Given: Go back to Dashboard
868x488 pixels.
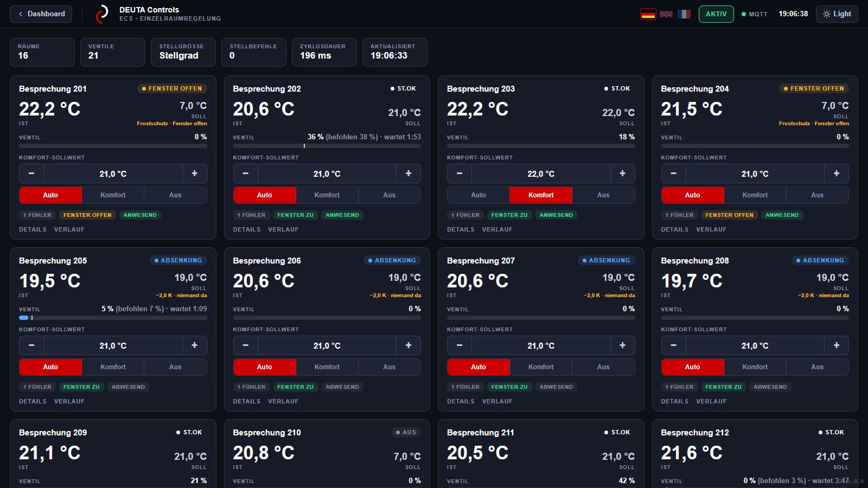Looking at the screenshot, I should click(41, 14).
